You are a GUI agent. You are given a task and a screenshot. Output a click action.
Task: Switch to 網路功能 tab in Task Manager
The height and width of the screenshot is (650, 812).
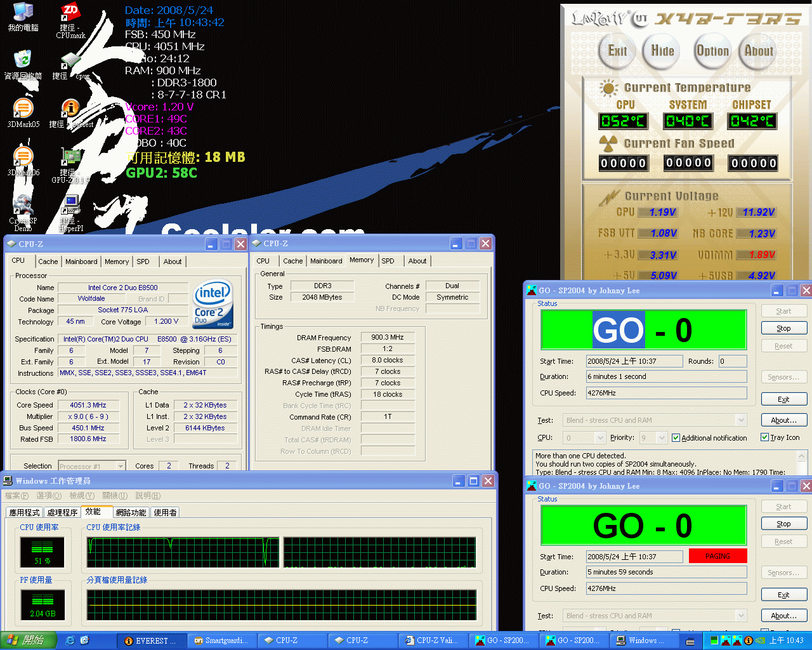pos(131,512)
